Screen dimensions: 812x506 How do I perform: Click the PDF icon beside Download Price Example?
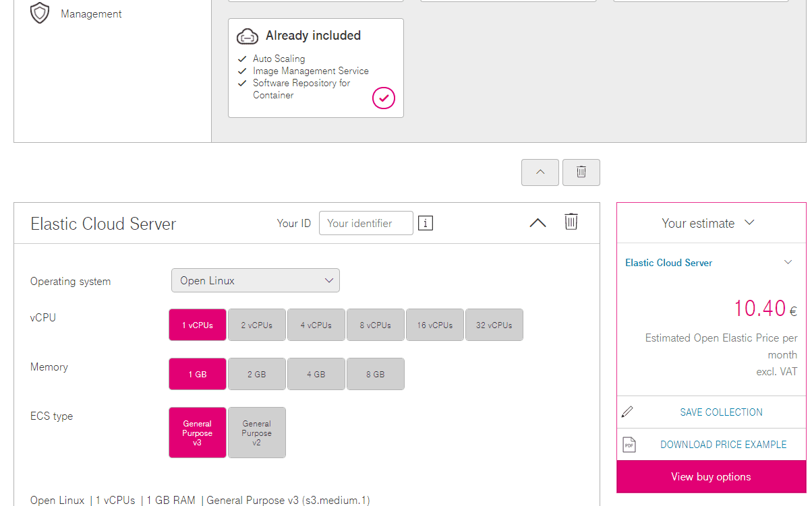pos(629,445)
